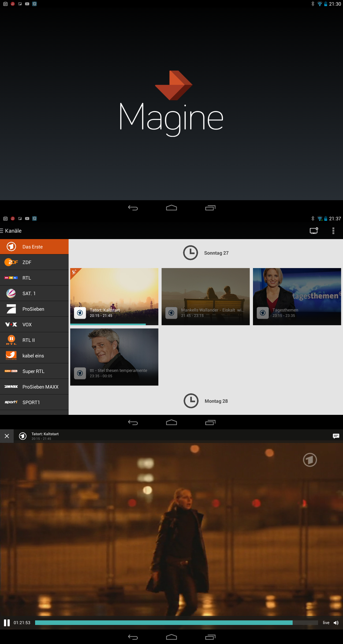The width and height of the screenshot is (343, 644).
Task: Tap the cast to TV icon
Action: (x=314, y=231)
